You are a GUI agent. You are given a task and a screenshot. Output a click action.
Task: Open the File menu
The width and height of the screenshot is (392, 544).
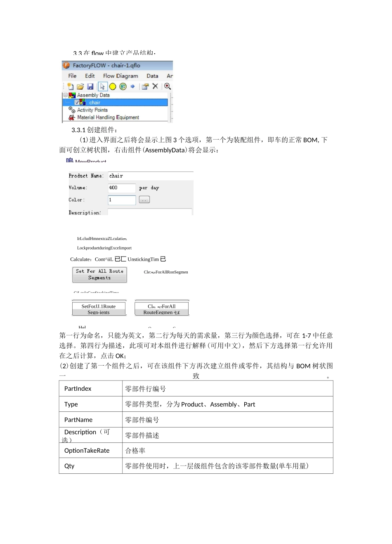[x=72, y=76]
